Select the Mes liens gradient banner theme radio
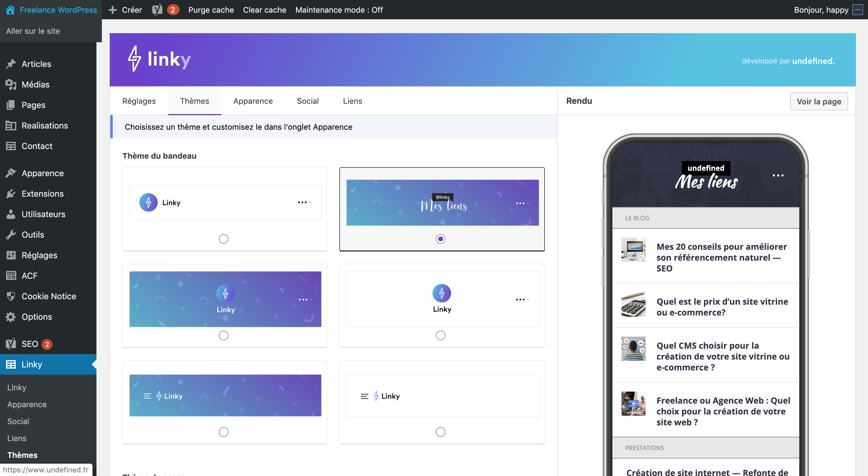Screen dimensions: 868x476 point(440,239)
